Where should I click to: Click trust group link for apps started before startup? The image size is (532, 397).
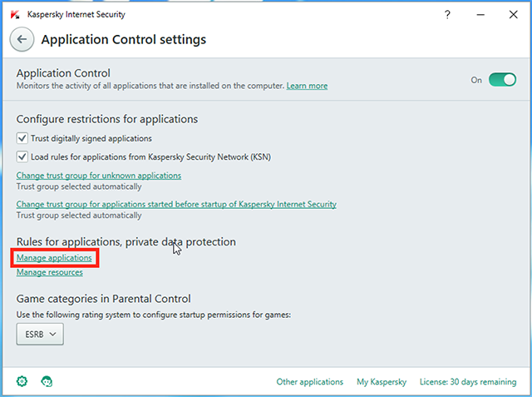click(176, 204)
